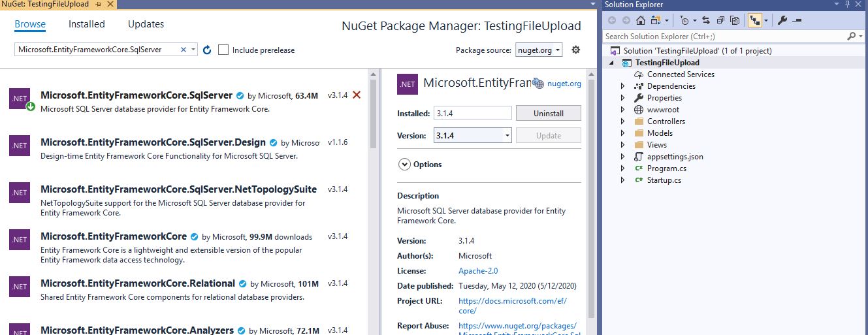The width and height of the screenshot is (868, 335).
Task: Click the .NET icon of Microsoft.EntityFrameworkCore.Relational
Action: (20, 286)
